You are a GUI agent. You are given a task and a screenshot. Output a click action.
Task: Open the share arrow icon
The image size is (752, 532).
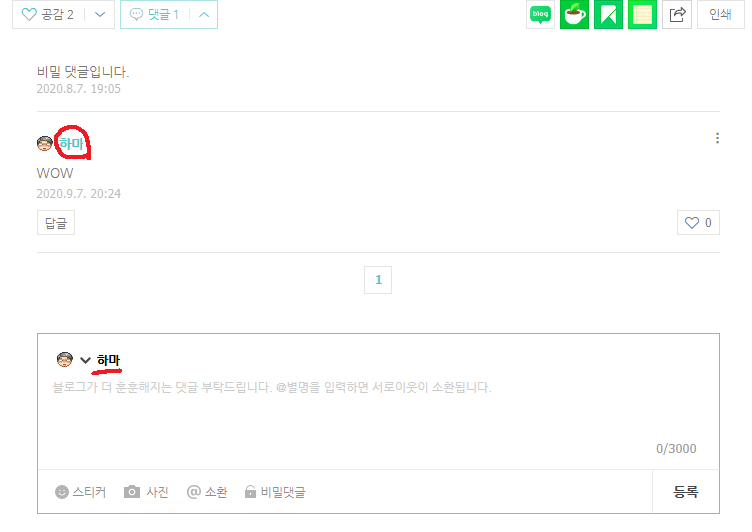[x=677, y=14]
